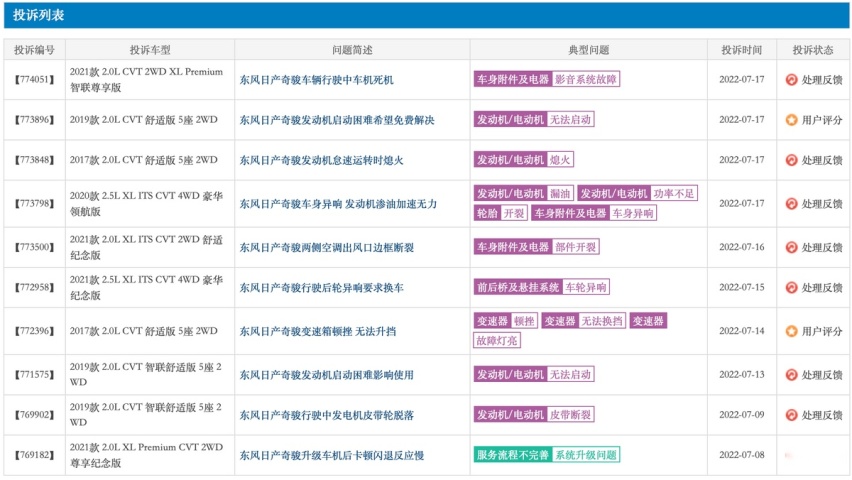852x480 pixels.
Task: Click 用户评分 status in row 772396
Action: [x=822, y=331]
